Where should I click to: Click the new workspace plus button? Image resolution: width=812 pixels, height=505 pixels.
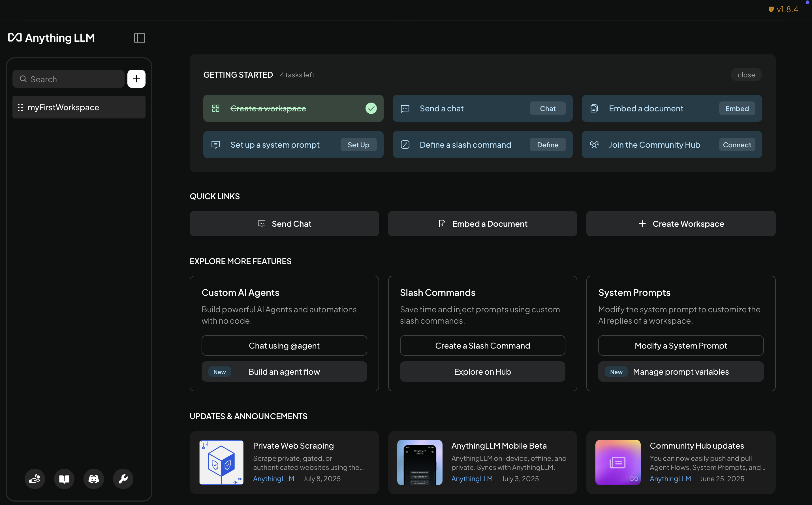click(136, 79)
